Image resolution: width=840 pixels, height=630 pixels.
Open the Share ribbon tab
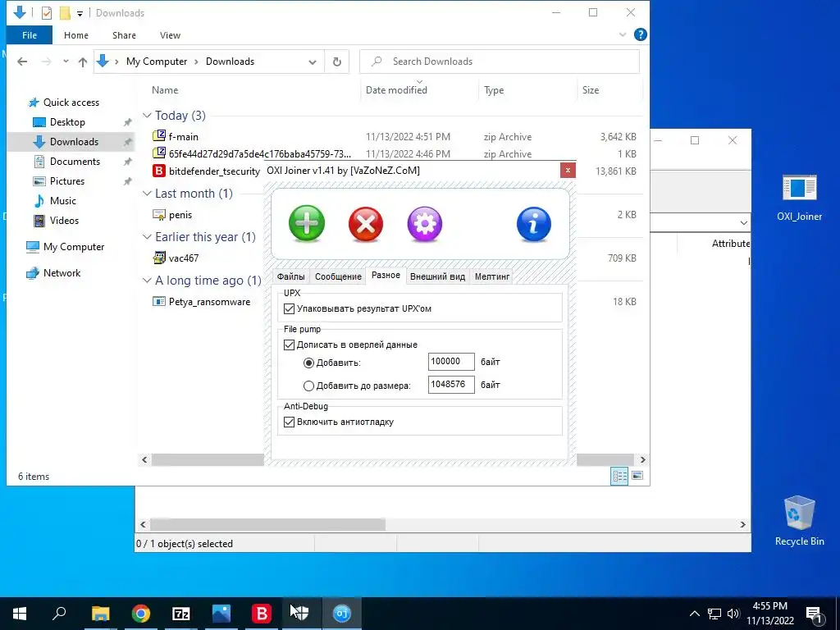pyautogui.click(x=124, y=35)
